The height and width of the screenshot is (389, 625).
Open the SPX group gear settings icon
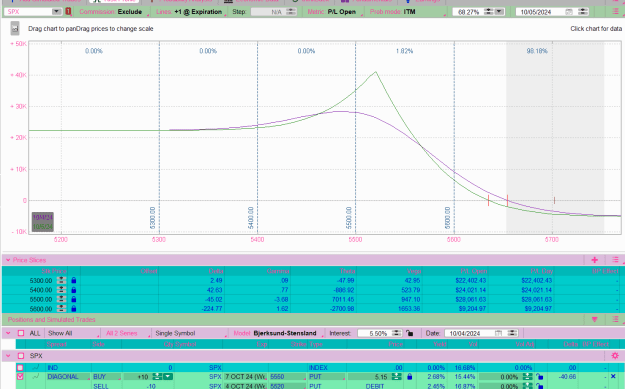click(615, 356)
